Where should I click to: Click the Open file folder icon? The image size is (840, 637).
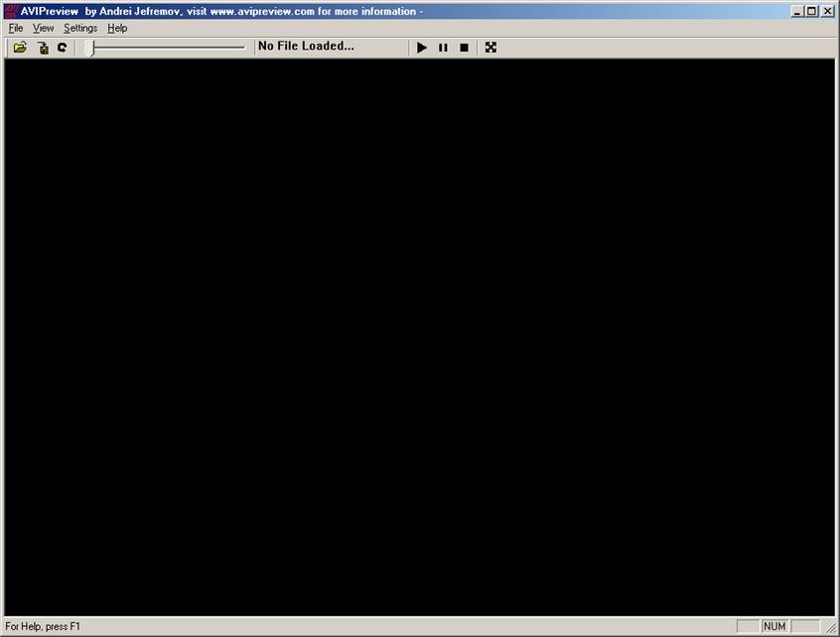pos(20,47)
